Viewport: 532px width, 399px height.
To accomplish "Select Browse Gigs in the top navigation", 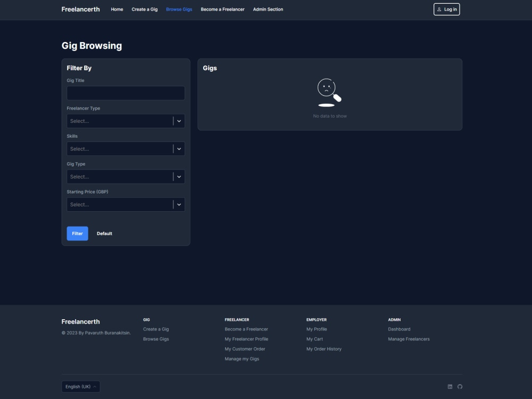I will point(179,9).
